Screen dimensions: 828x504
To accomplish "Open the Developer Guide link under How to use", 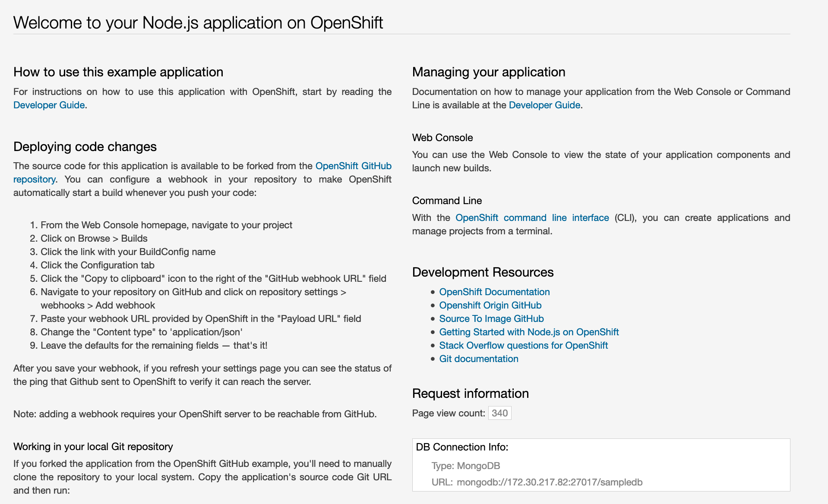I will coord(49,105).
